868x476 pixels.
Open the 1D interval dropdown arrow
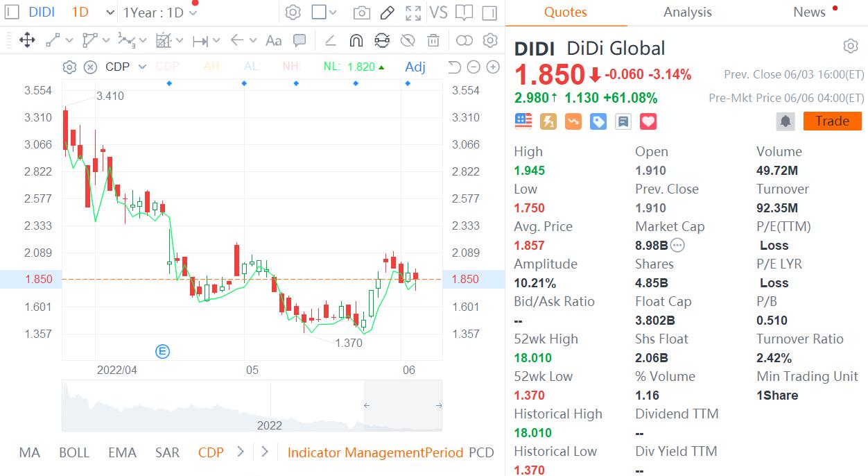click(111, 12)
